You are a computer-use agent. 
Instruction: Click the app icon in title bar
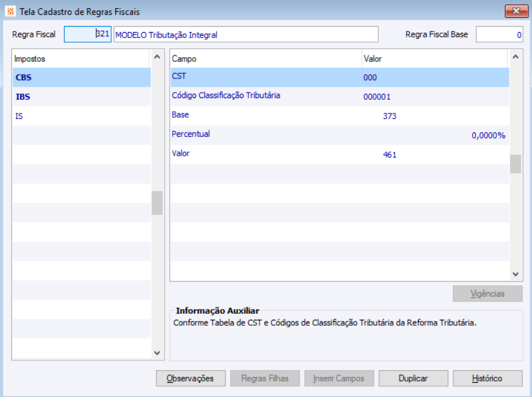10,11
